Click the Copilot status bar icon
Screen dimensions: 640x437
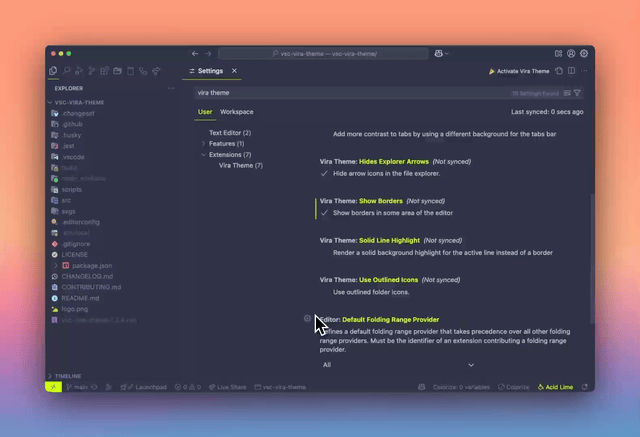[x=422, y=387]
